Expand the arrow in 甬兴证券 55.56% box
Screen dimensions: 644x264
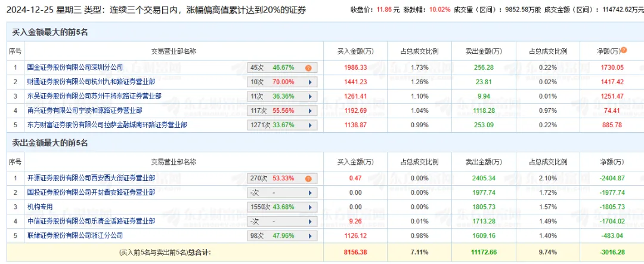[x=310, y=110]
